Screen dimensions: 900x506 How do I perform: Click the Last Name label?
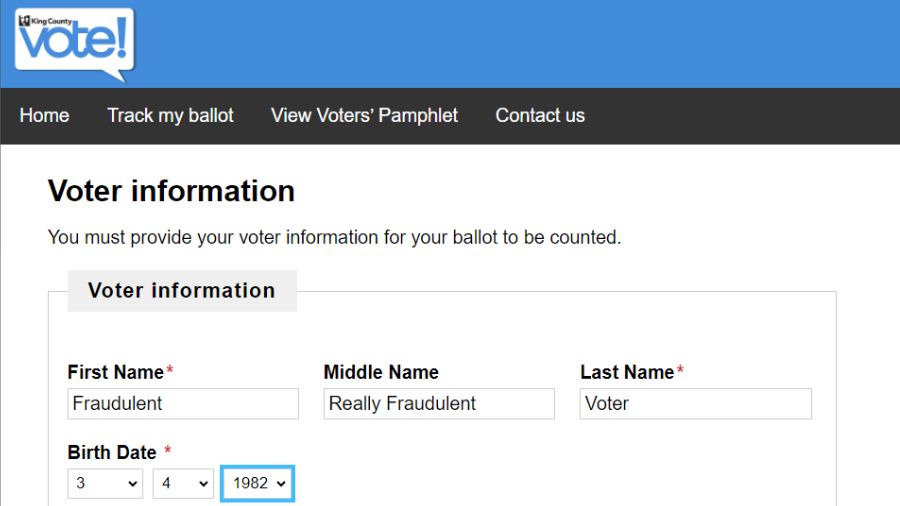(627, 372)
